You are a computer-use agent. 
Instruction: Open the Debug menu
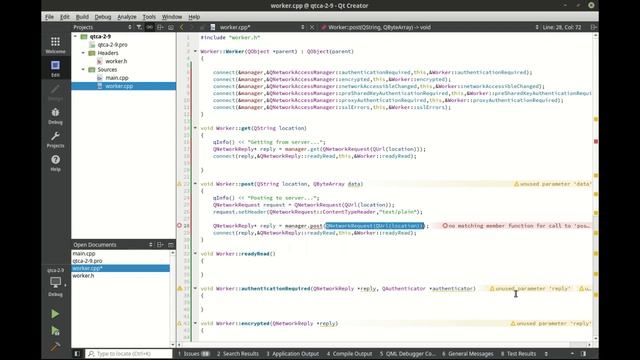click(x=103, y=17)
